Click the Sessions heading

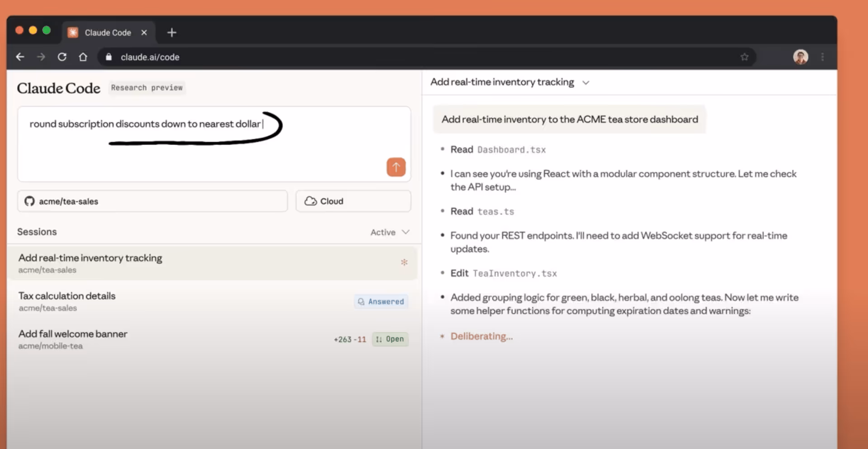coord(37,232)
